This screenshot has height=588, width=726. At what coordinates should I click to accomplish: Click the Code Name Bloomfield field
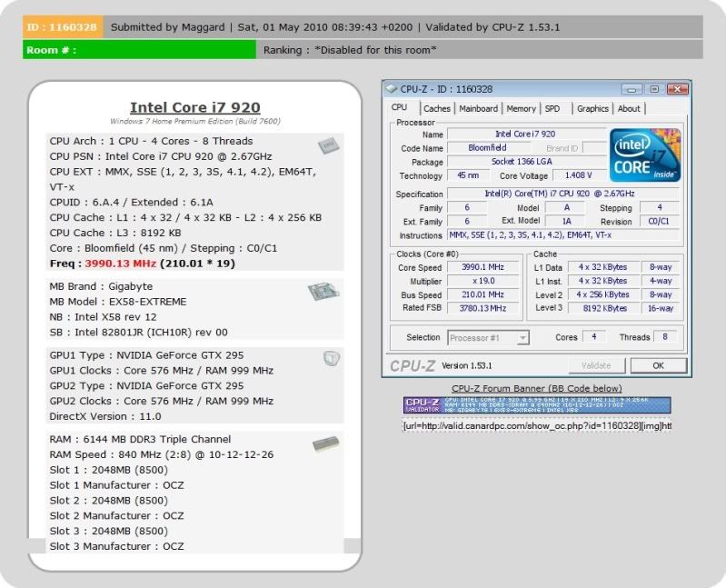click(x=489, y=148)
